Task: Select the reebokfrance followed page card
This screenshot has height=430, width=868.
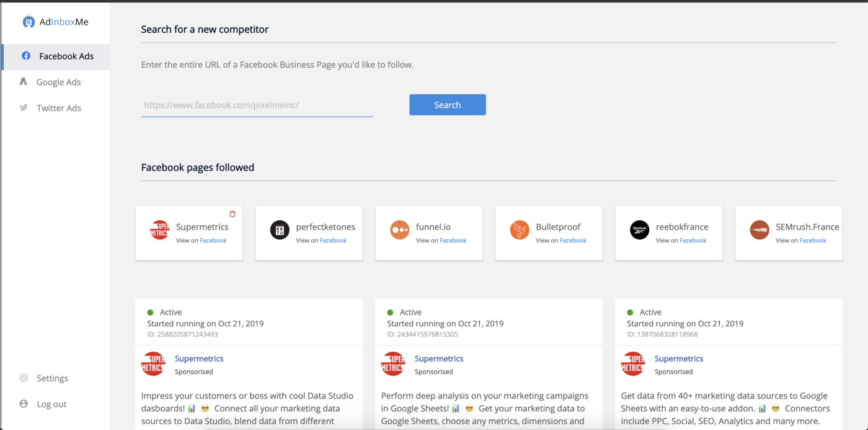Action: point(669,233)
